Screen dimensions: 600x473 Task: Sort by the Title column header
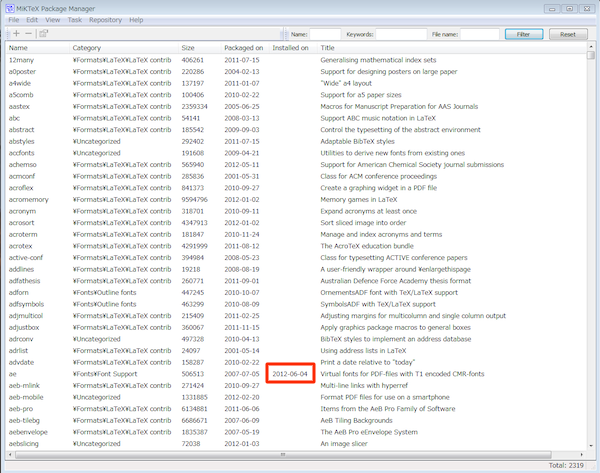[x=452, y=48]
